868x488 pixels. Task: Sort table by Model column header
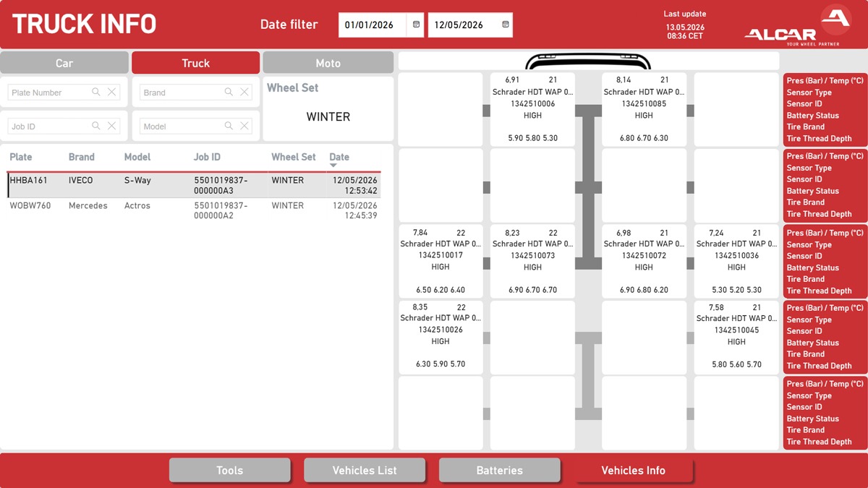(137, 157)
